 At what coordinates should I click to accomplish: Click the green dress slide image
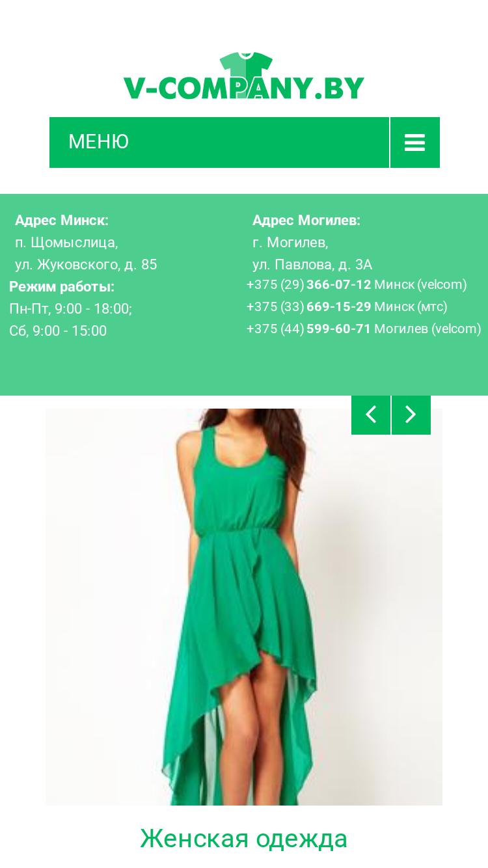coord(244,606)
